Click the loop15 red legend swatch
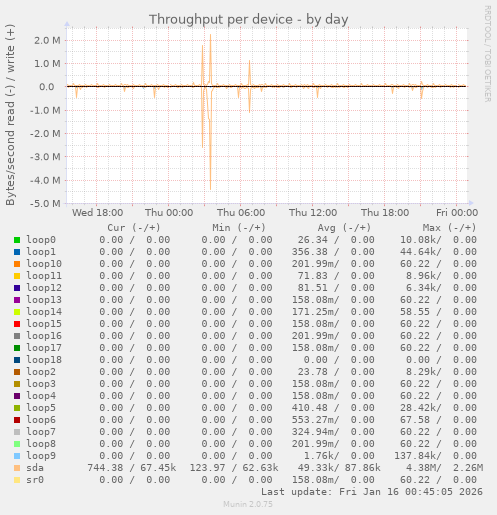This screenshot has width=497, height=515. (17, 324)
